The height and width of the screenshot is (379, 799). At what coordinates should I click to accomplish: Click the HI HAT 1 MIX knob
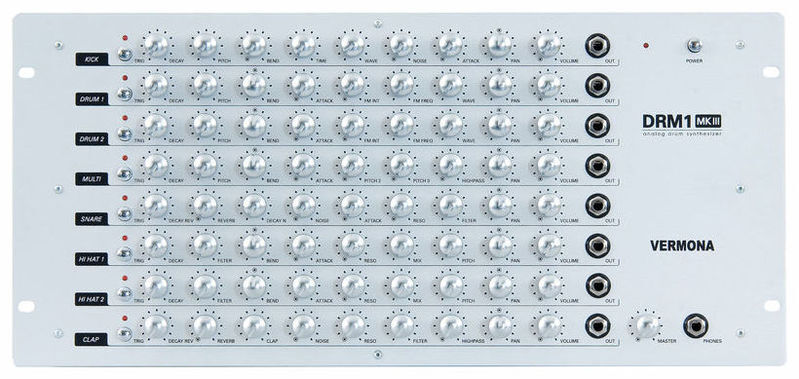pyautogui.click(x=402, y=246)
